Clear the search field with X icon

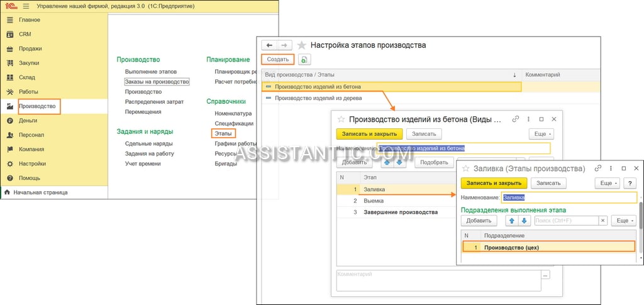(x=602, y=221)
